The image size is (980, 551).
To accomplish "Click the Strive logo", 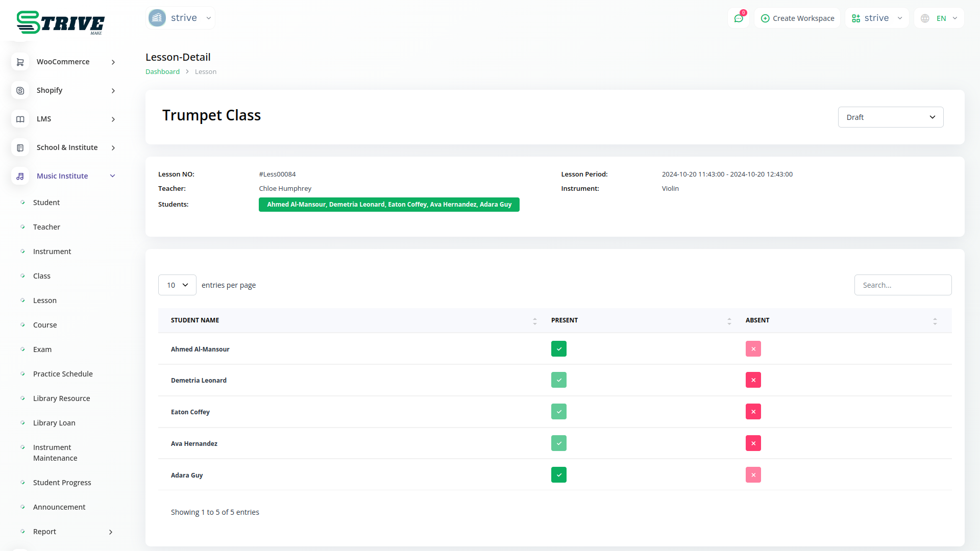I will point(60,22).
